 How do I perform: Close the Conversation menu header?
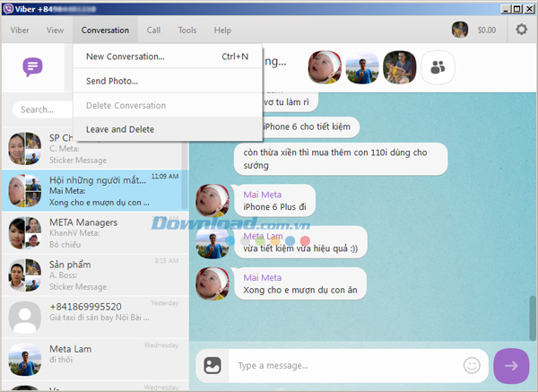pyautogui.click(x=105, y=30)
